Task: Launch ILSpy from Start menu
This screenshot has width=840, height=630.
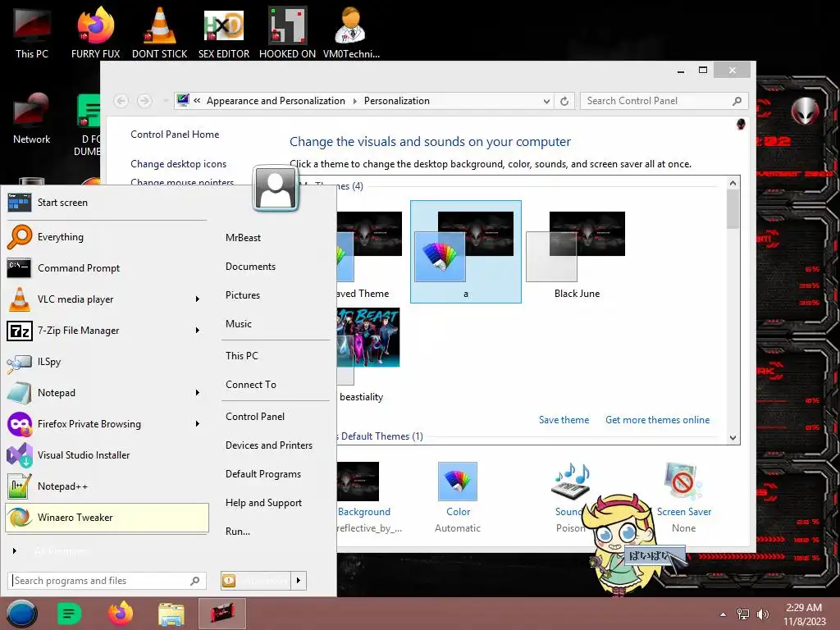Action: [x=106, y=362]
